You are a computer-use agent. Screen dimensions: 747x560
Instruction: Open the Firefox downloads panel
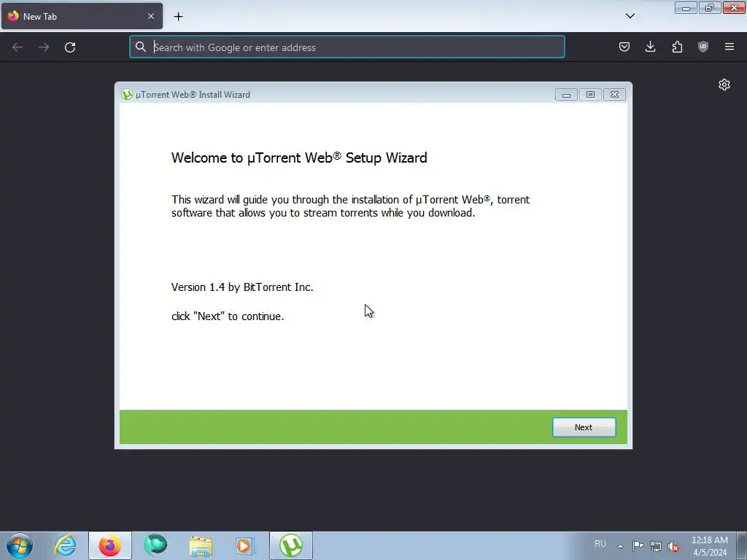tap(650, 47)
